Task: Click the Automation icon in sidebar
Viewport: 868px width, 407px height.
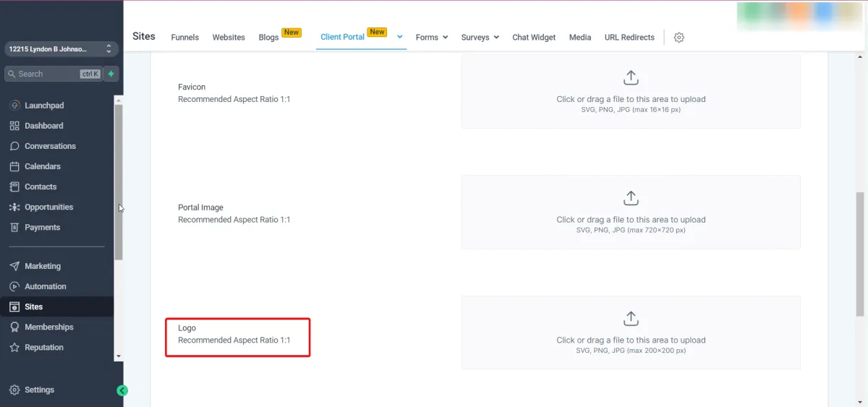Action: point(14,286)
